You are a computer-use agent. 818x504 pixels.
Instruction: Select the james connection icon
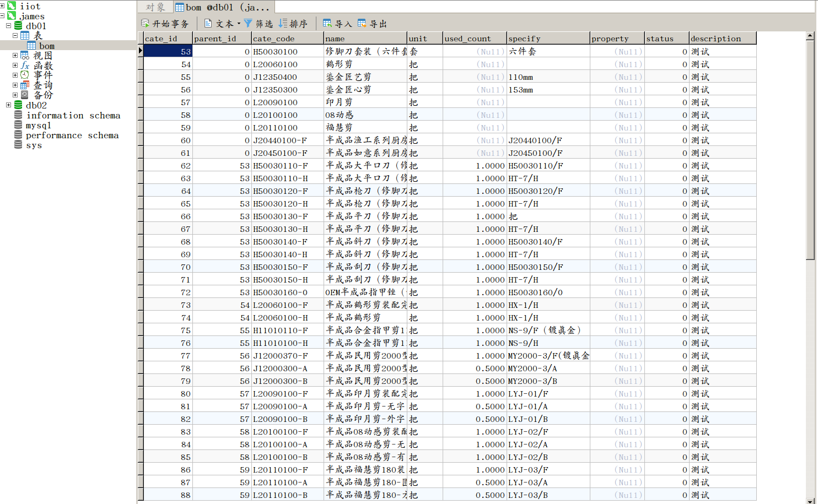coord(12,16)
